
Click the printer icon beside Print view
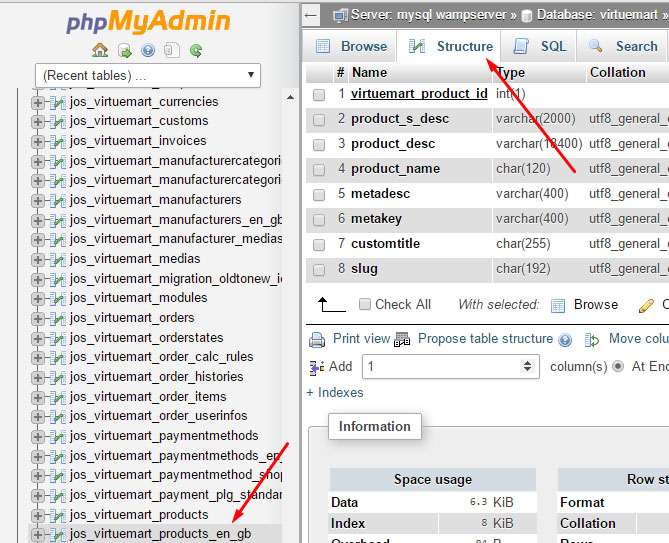(x=317, y=340)
